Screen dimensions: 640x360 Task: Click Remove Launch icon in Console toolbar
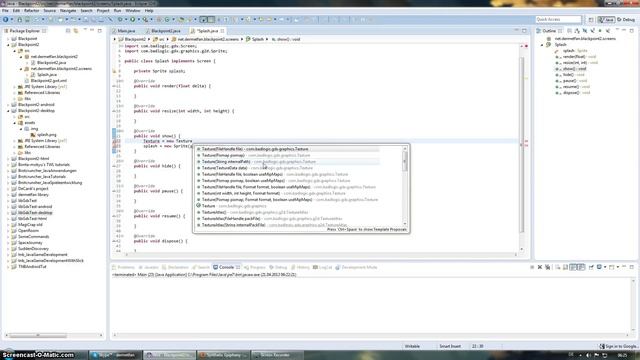pos(540,267)
